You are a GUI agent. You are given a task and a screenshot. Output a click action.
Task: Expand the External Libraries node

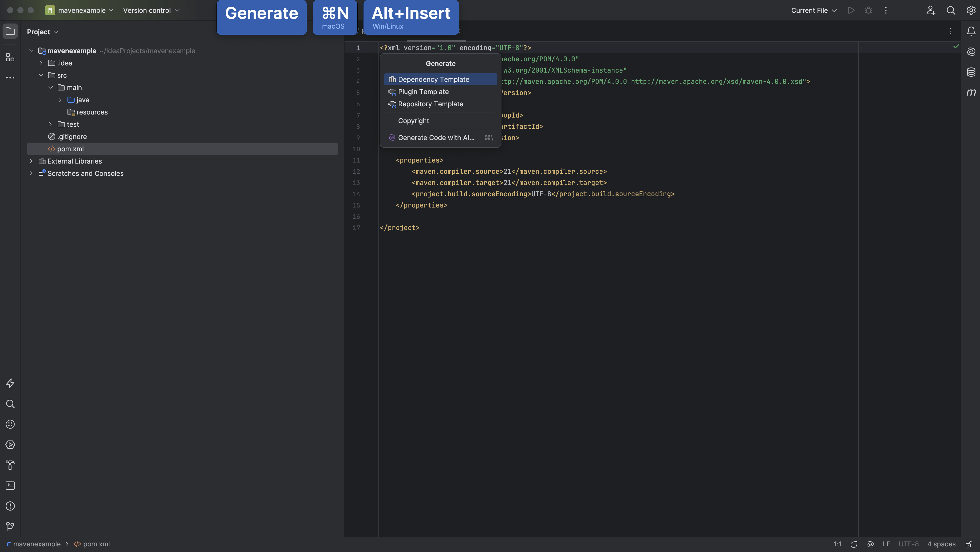point(31,161)
